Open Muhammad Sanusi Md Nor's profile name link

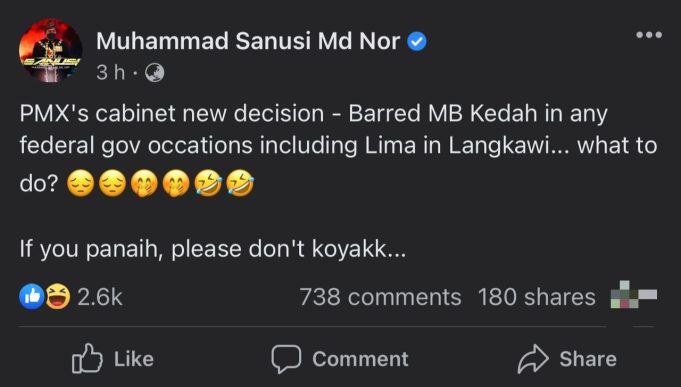(x=248, y=41)
